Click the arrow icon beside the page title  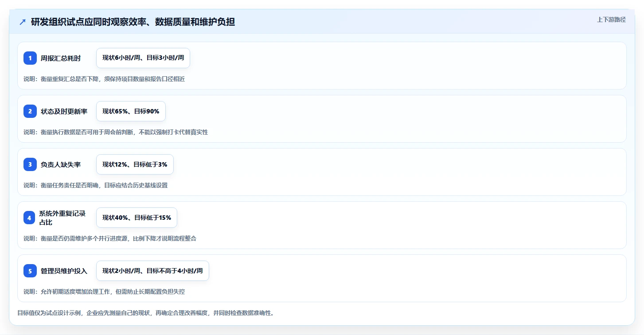pos(23,22)
